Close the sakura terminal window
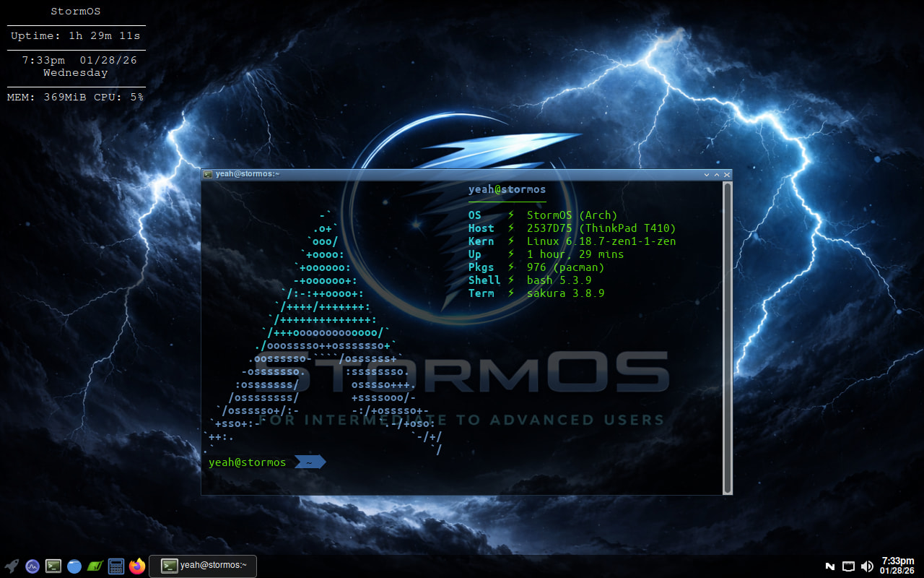 (727, 175)
